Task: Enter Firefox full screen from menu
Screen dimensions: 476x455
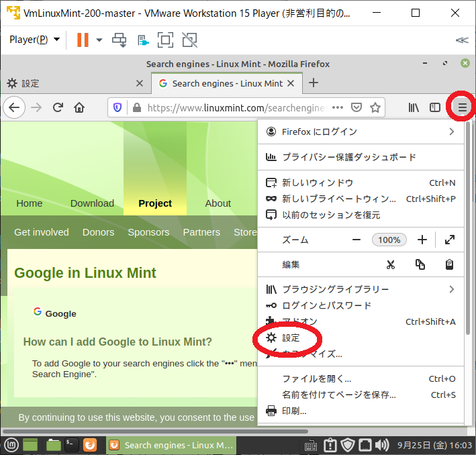Action: click(x=450, y=240)
